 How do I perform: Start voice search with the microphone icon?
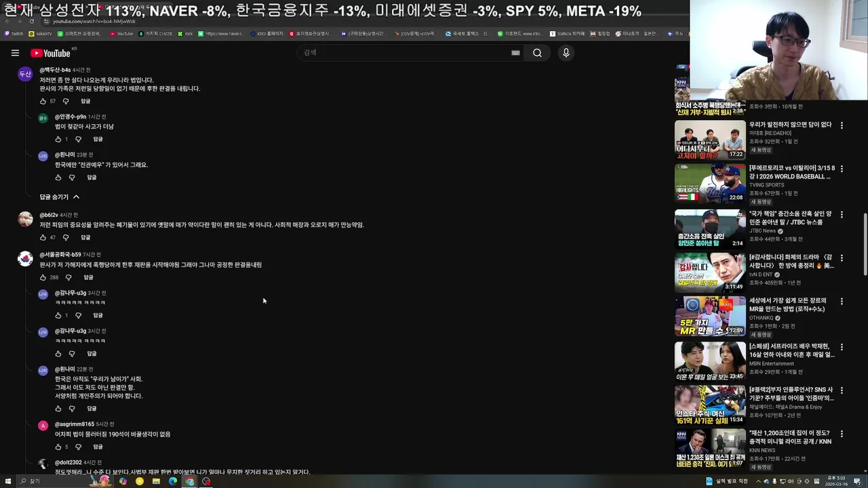566,53
